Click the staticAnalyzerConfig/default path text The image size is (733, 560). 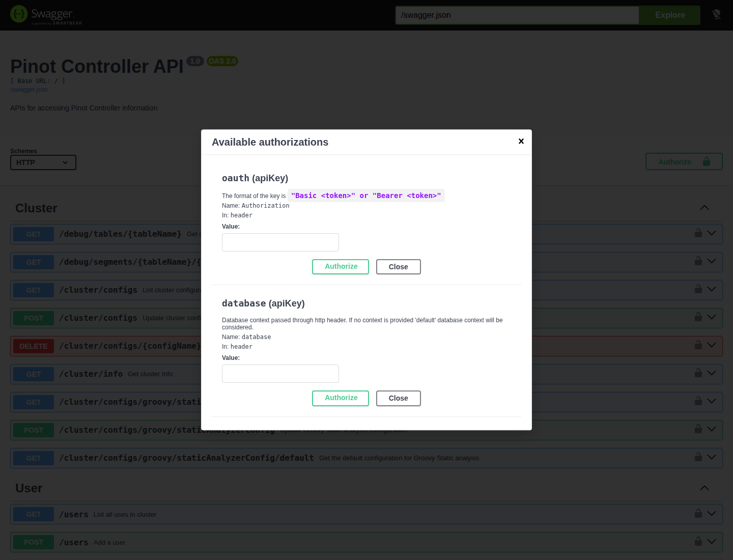(x=186, y=458)
